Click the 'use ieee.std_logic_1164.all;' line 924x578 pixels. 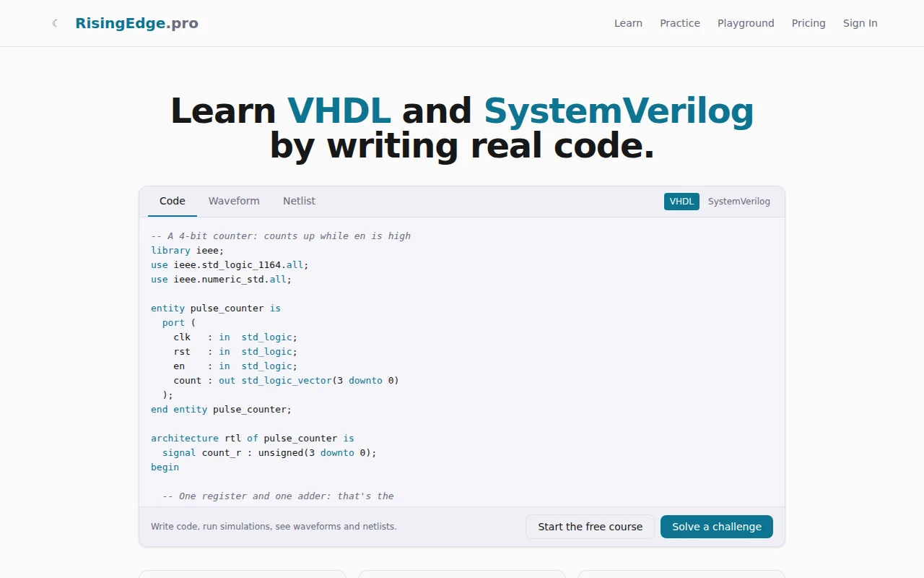[x=230, y=265]
